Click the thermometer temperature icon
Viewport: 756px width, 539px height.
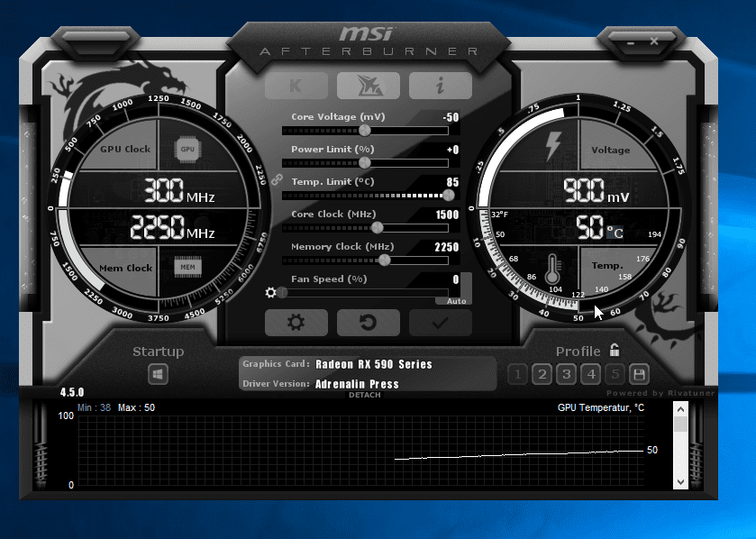point(552,269)
